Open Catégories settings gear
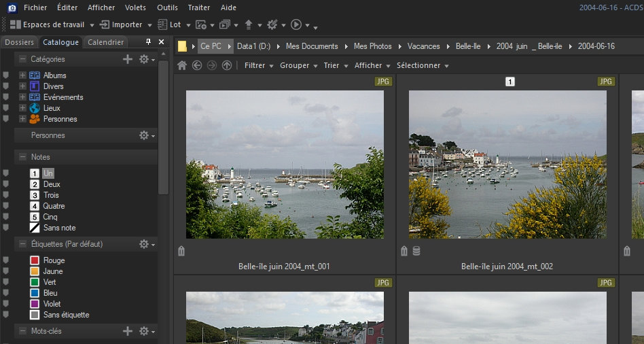The height and width of the screenshot is (344, 644). coord(143,59)
